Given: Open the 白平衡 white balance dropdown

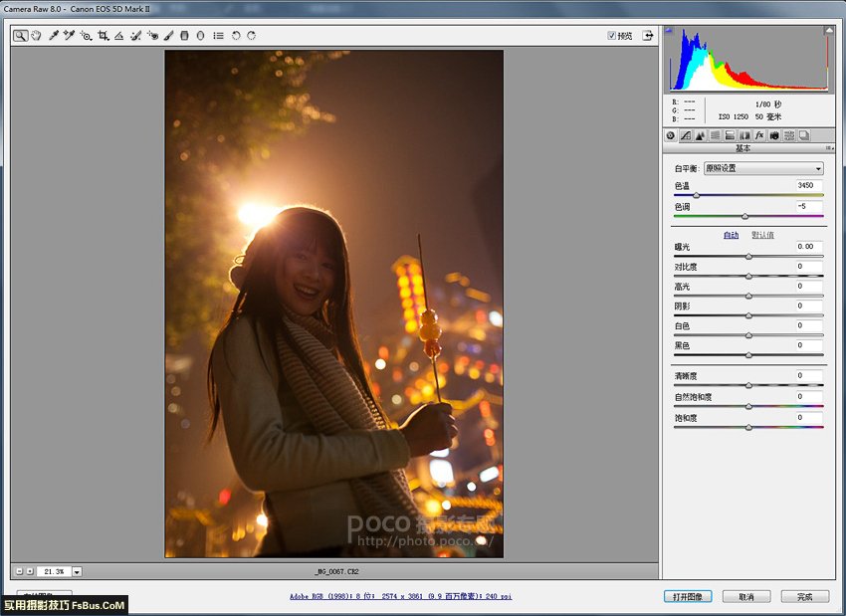Looking at the screenshot, I should (763, 168).
